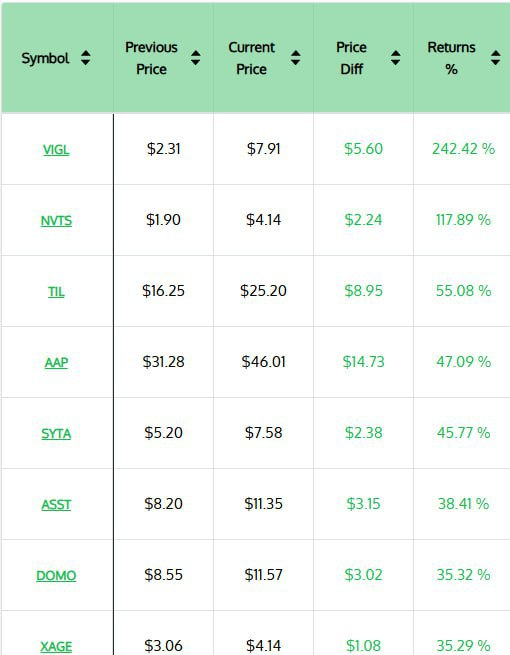510x655 pixels.
Task: Sort table by Symbol column arrows
Action: click(86, 58)
